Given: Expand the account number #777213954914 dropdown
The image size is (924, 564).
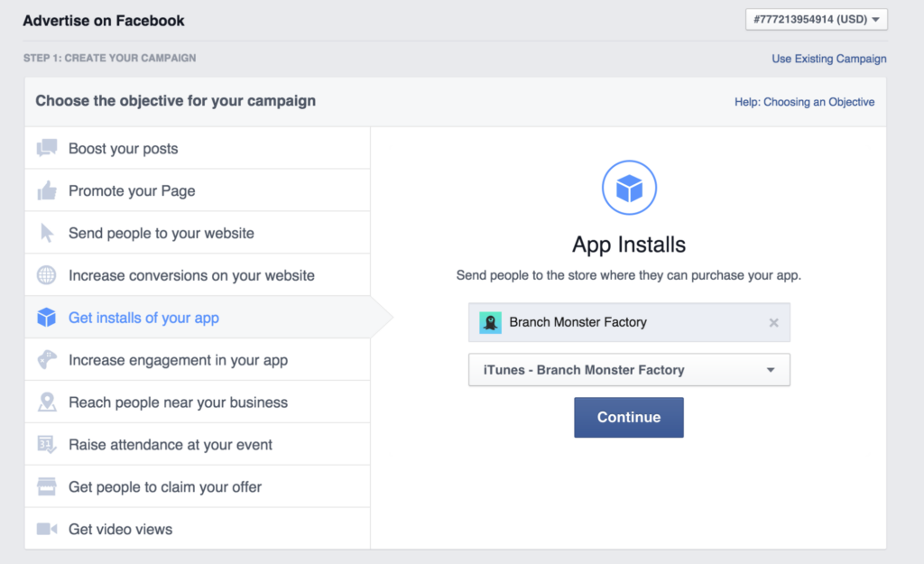Looking at the screenshot, I should pyautogui.click(x=815, y=19).
